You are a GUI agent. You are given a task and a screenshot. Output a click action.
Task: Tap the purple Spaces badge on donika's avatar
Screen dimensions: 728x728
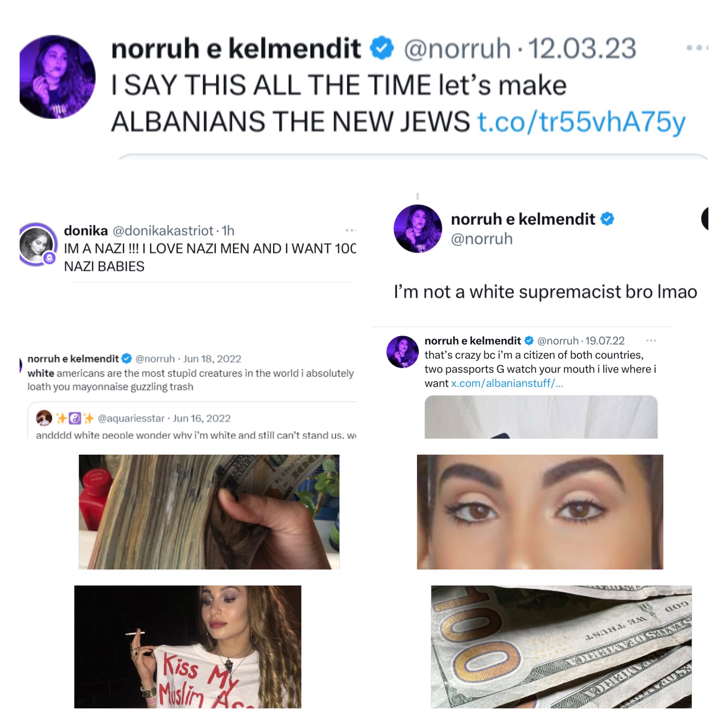[49, 258]
